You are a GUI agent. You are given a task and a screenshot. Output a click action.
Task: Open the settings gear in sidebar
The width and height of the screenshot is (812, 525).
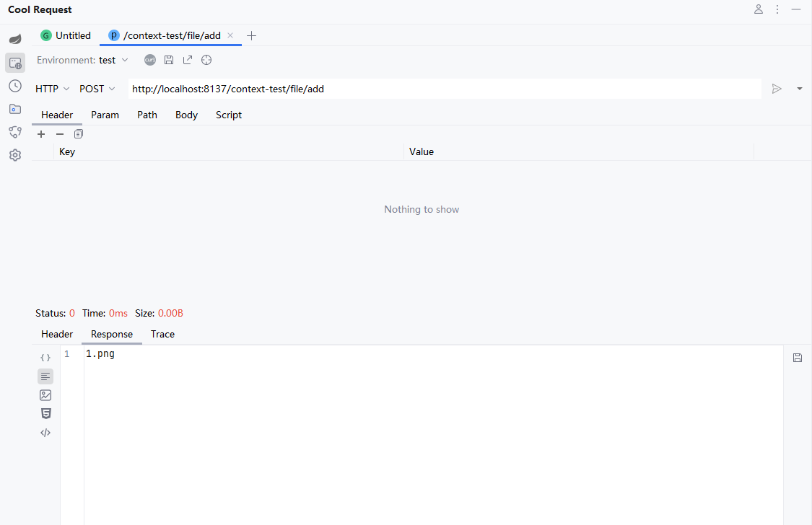[15, 155]
